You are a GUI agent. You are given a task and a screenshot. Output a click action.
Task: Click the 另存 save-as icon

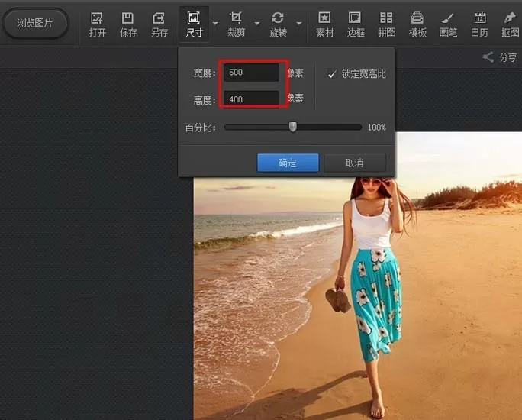(x=159, y=24)
